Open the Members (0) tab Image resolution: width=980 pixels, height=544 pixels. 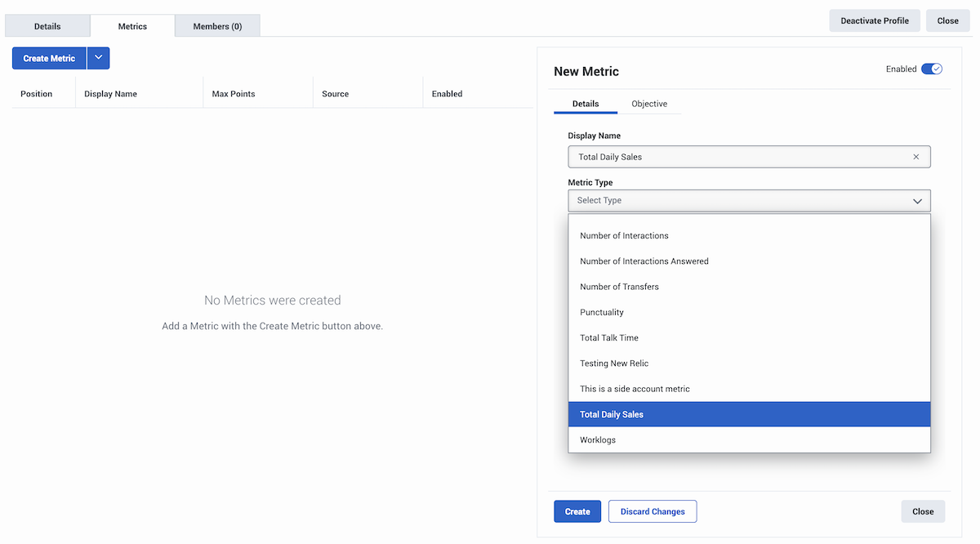[x=216, y=25]
